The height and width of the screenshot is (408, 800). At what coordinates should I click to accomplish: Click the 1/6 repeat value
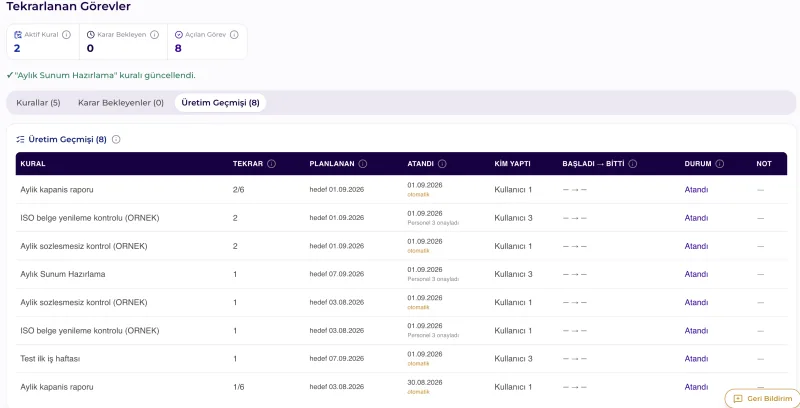click(x=239, y=387)
